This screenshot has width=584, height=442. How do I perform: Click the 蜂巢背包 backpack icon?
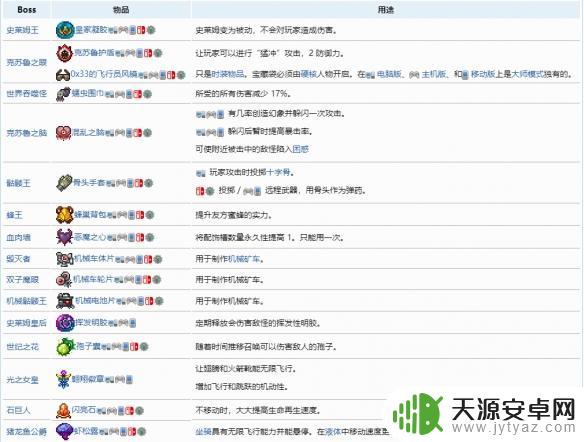(x=65, y=215)
